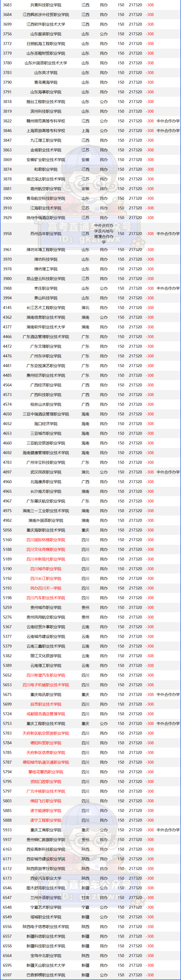The width and height of the screenshot is (181, 980).
Task: Click school name 共青科技职业学院
Action: [46, 5]
